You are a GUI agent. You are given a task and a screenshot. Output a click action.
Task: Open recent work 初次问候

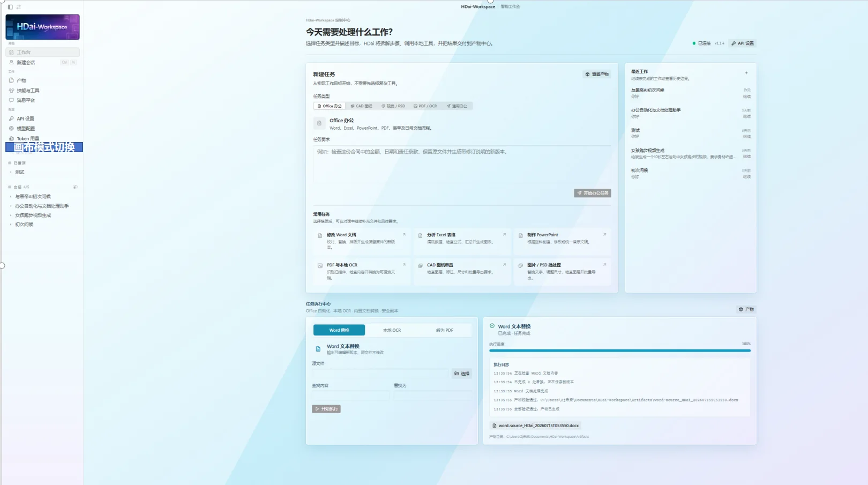coord(691,174)
